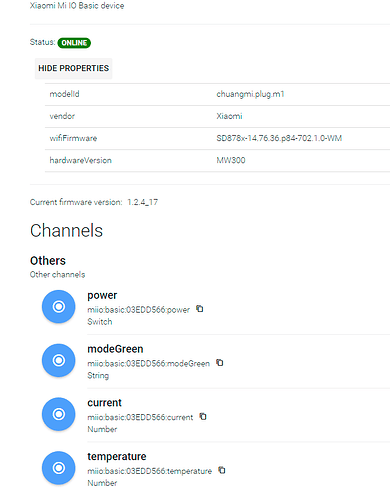Viewport: 390px width, 499px height.
Task: Click the String type label under modeGreen
Action: point(98,376)
